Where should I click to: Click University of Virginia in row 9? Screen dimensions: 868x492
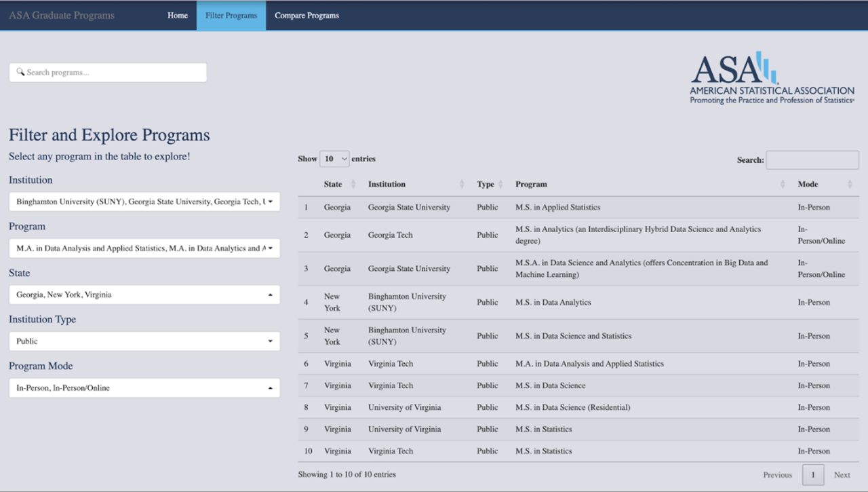pos(404,430)
